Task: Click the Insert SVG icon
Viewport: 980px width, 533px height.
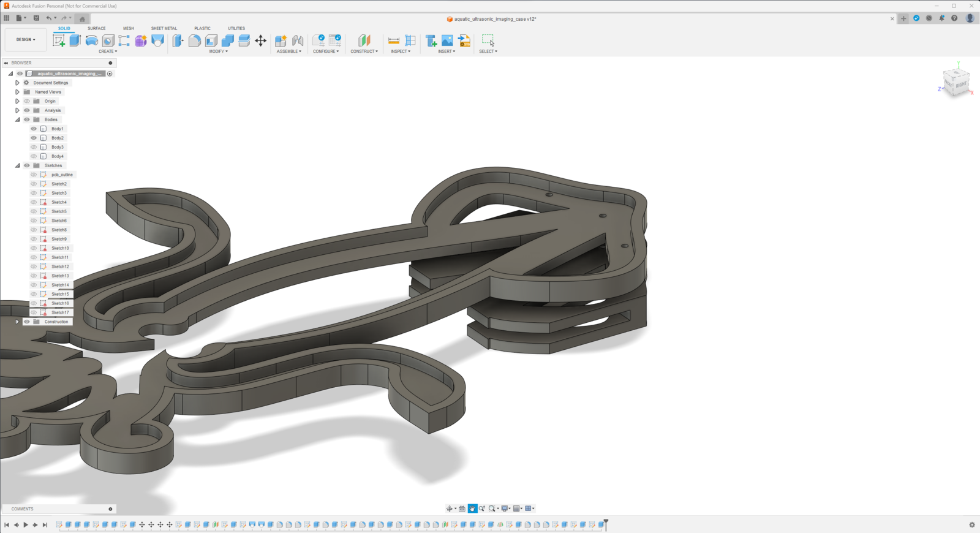Action: (x=464, y=40)
